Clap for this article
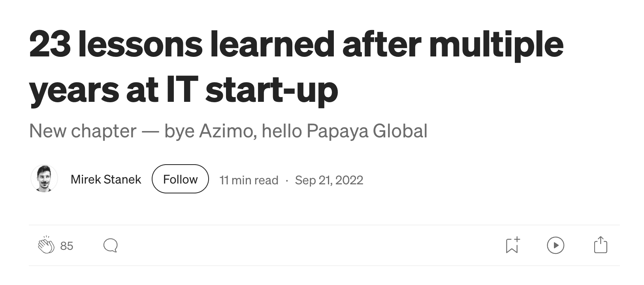This screenshot has height=285, width=644. [46, 246]
